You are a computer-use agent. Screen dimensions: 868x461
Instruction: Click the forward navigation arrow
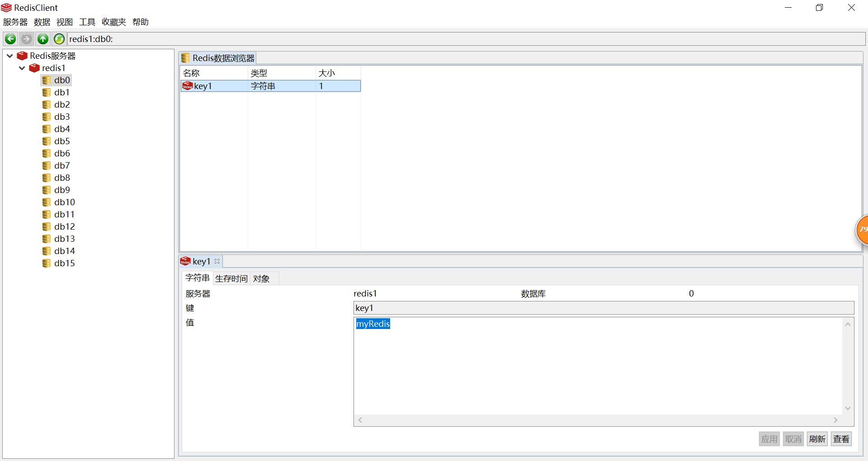tap(27, 39)
